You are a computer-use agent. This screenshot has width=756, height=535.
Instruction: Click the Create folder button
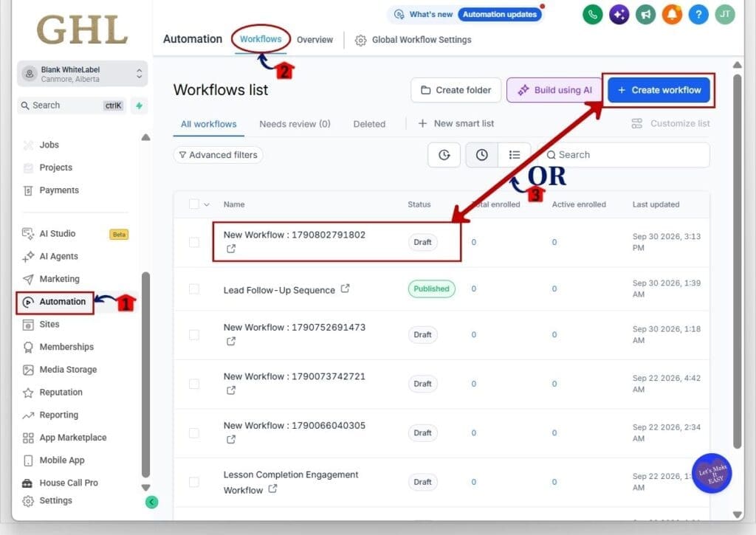click(x=456, y=90)
